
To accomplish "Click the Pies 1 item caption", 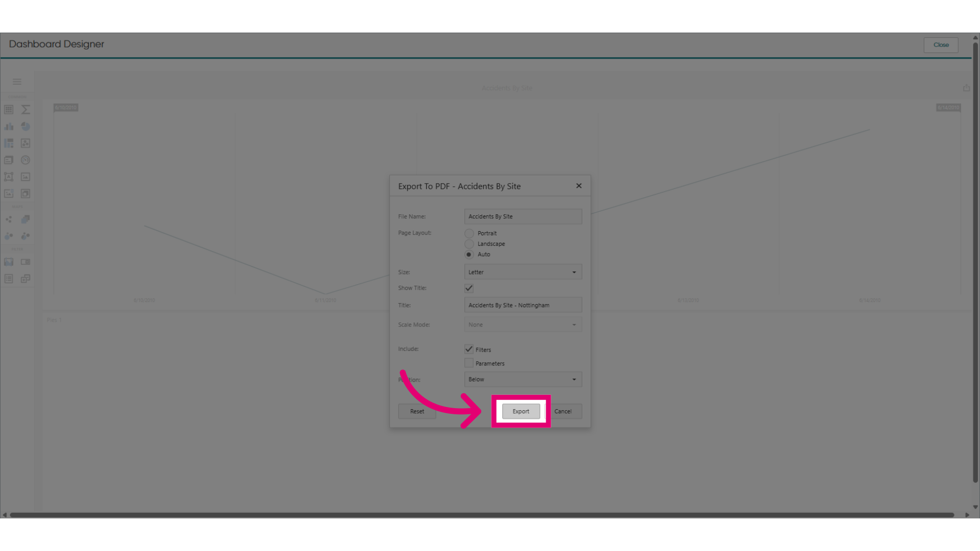I will click(x=54, y=320).
